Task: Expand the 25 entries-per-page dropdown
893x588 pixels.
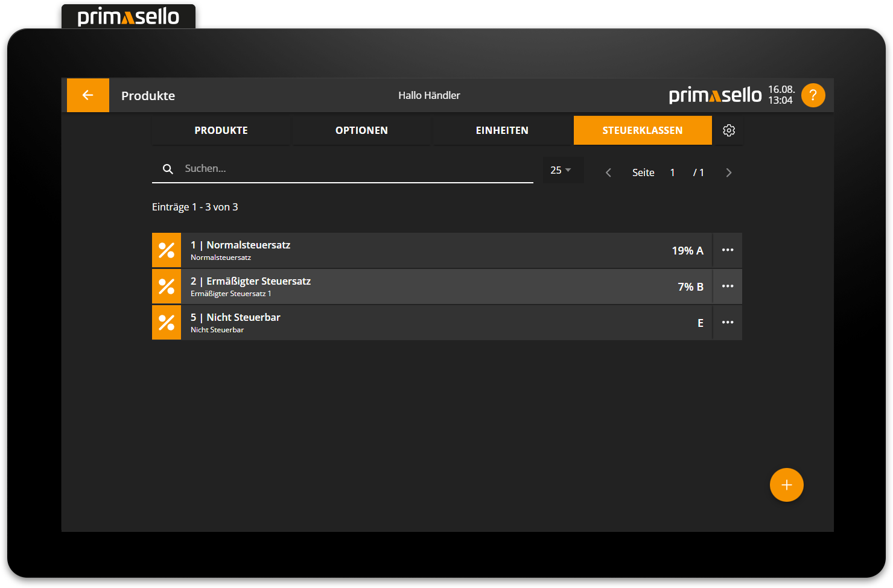Action: point(561,170)
